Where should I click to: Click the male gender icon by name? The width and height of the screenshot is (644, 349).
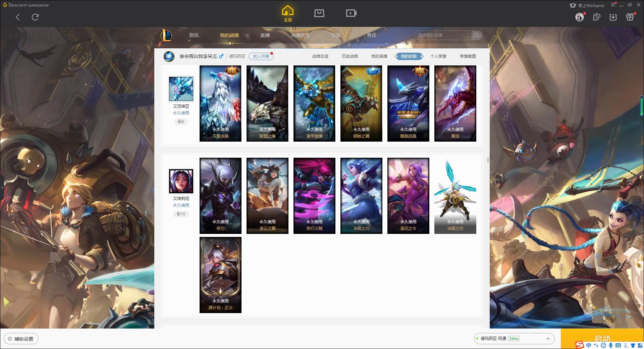pos(221,56)
